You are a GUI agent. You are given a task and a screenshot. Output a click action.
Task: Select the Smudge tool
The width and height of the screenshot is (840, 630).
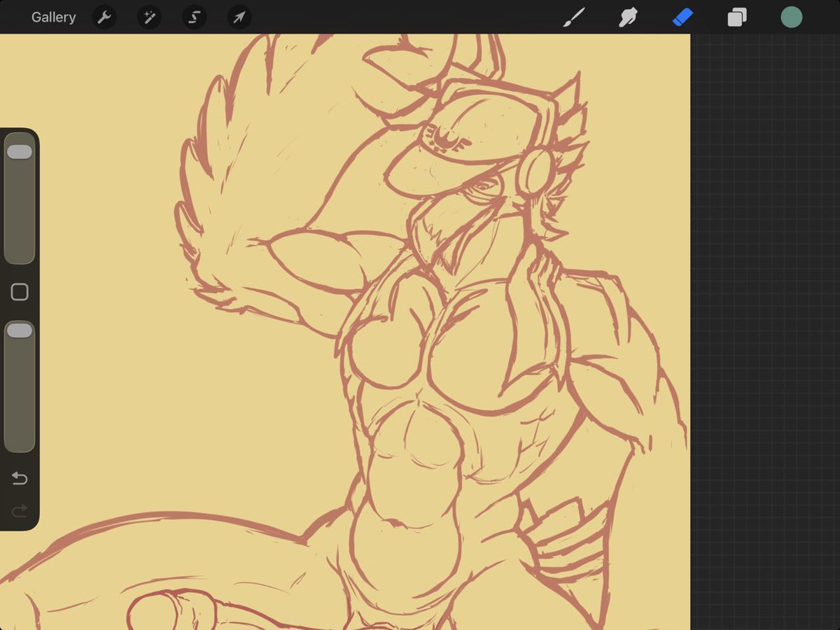(x=628, y=17)
